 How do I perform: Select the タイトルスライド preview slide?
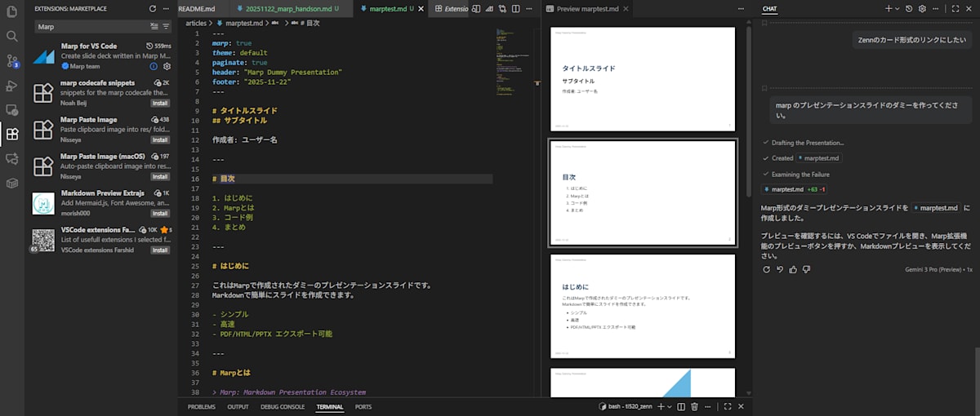(644, 79)
